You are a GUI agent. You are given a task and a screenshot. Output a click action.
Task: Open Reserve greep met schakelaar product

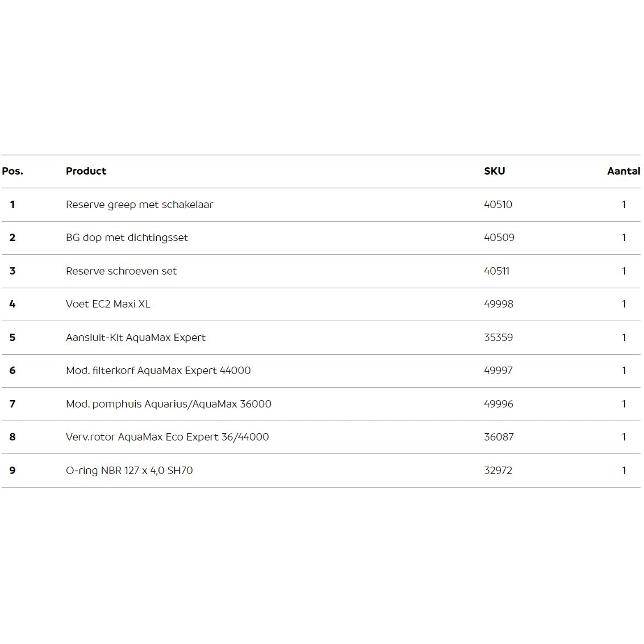point(139,204)
